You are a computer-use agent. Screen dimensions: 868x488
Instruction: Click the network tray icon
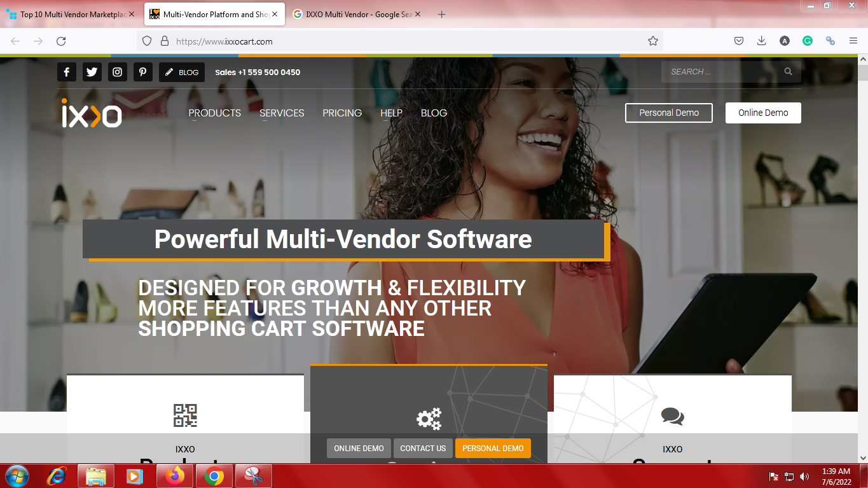point(789,477)
